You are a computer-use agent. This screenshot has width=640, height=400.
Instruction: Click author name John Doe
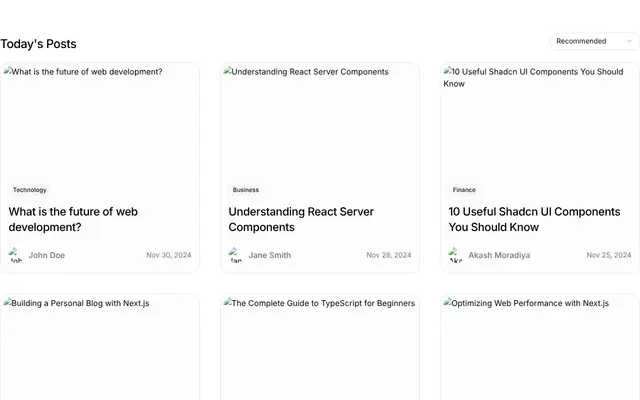[x=47, y=255]
